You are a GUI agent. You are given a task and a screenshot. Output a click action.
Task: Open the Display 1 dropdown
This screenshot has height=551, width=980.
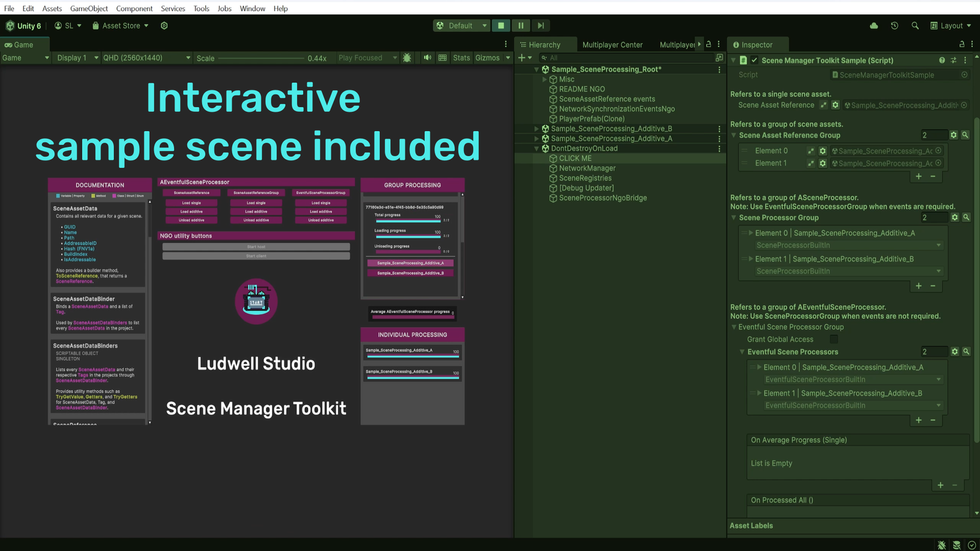[77, 58]
